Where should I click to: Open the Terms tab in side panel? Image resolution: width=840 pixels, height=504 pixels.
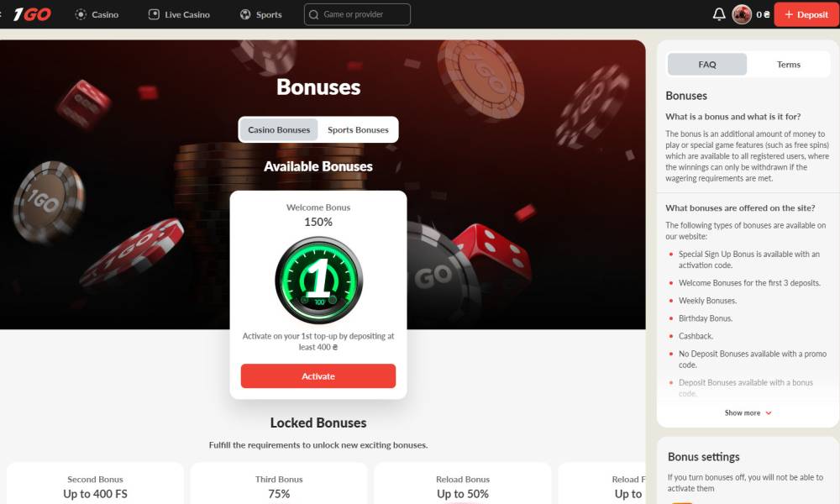pos(789,65)
